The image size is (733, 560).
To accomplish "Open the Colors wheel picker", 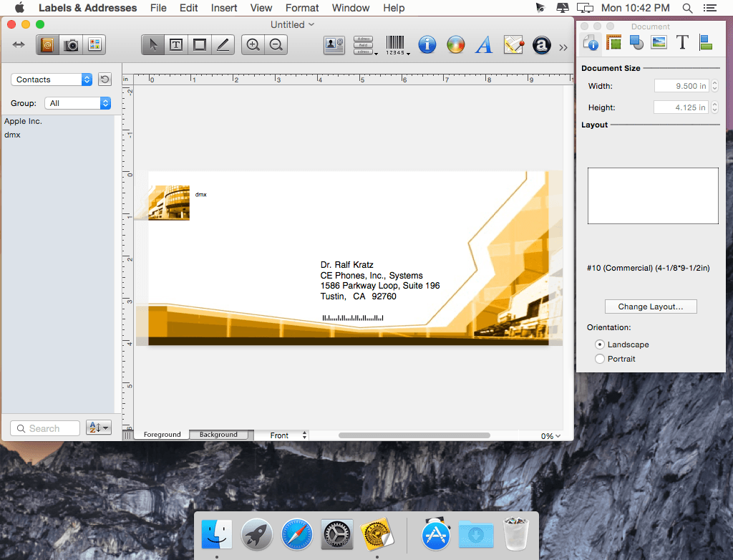I will 456,45.
